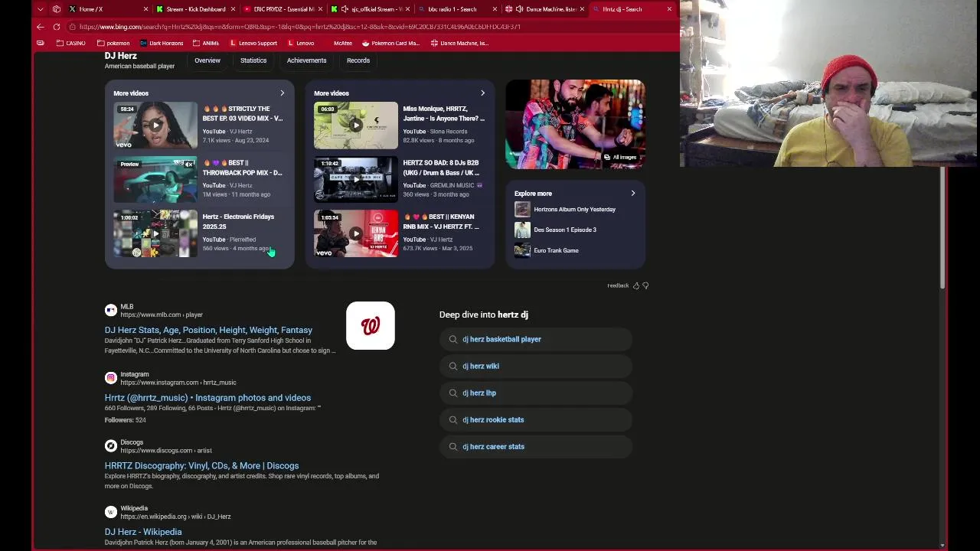Screen dimensions: 980x551
Task: Switch to the bbc radio 1 Search tab
Action: pos(458,9)
